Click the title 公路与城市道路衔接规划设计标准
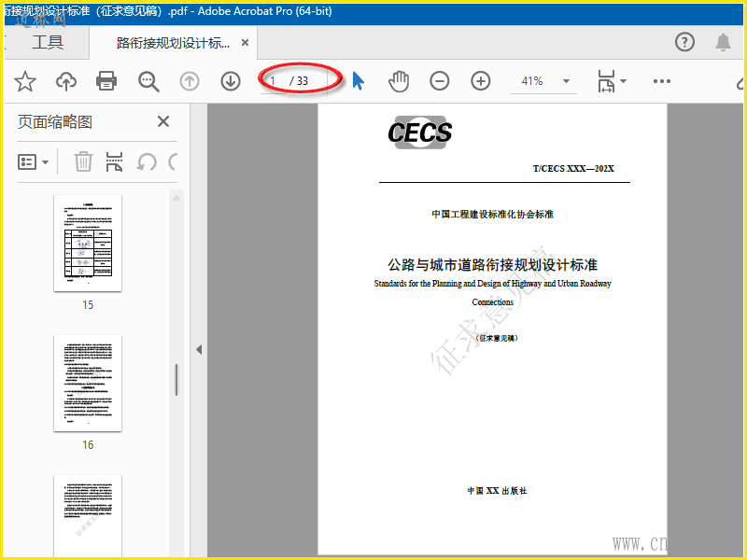The image size is (747, 560). click(492, 265)
